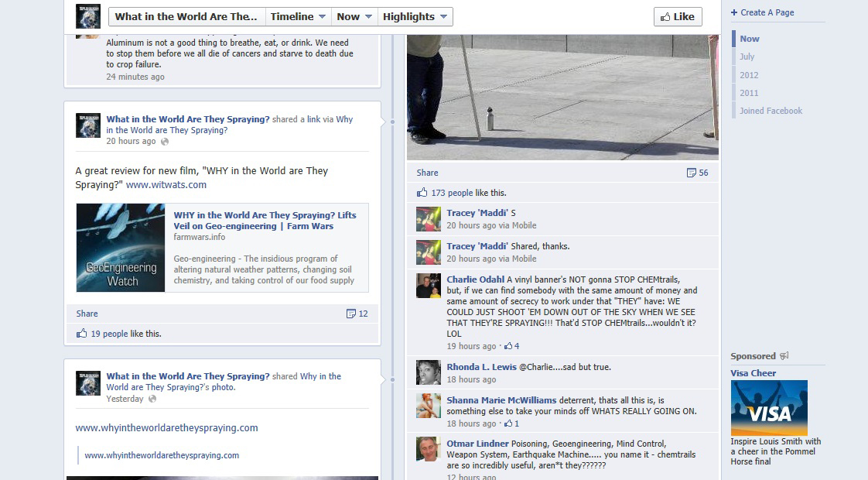Click thumbs-up icon beside 173 people

click(422, 193)
